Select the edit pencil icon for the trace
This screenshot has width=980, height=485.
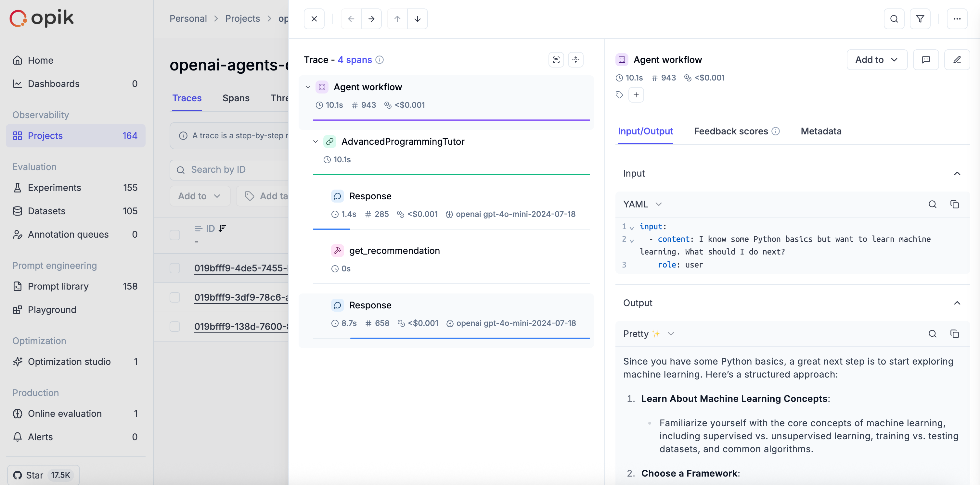click(x=958, y=60)
